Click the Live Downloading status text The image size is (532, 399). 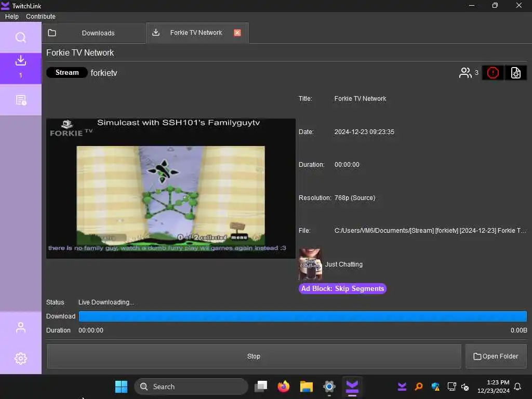coord(106,302)
